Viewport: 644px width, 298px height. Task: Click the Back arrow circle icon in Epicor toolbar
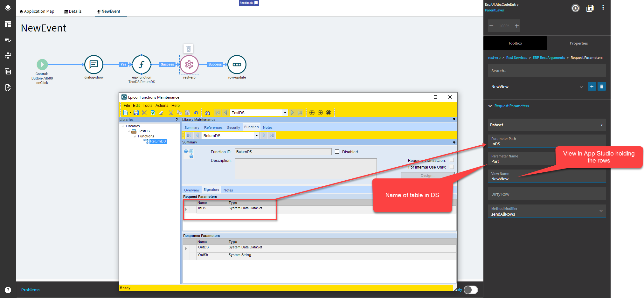312,113
